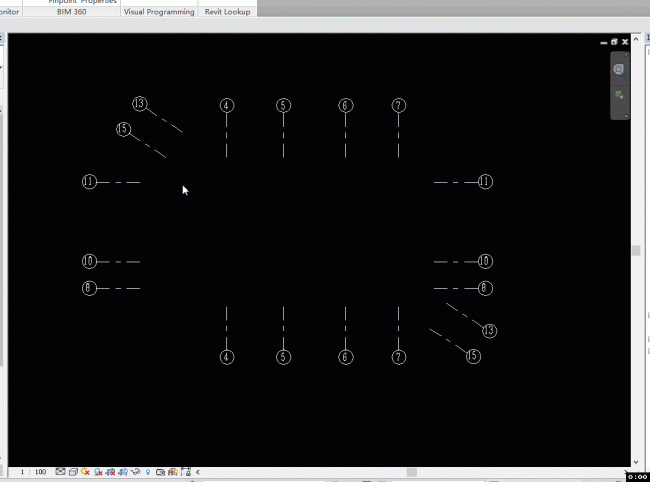Viewport: 650px width, 482px height.
Task: Select the top grid bubble 7
Action: tap(399, 106)
